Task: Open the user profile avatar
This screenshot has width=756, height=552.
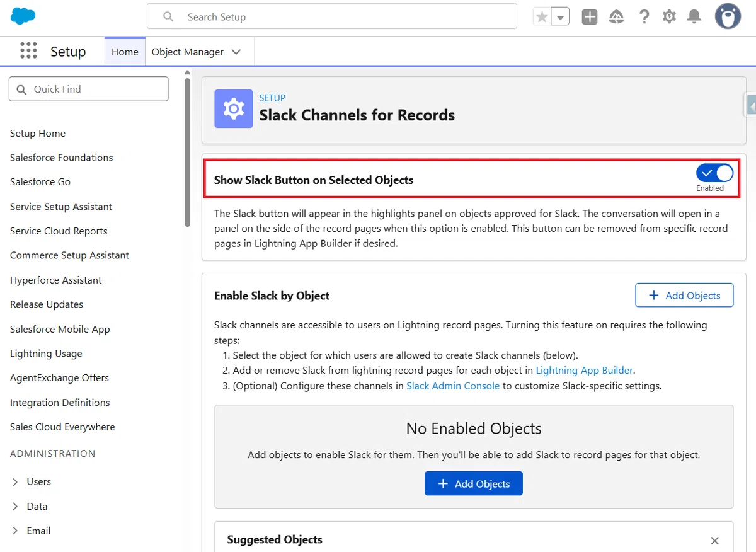Action: point(728,16)
